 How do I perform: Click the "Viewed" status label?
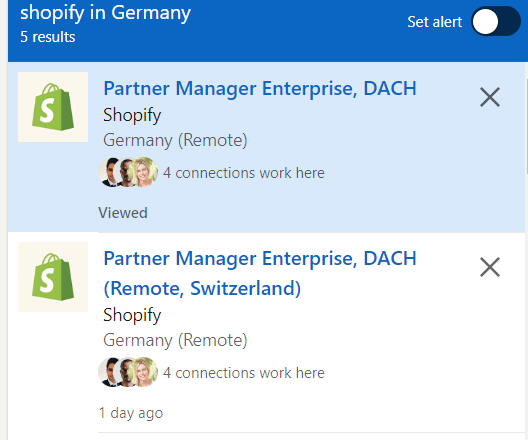coord(123,213)
